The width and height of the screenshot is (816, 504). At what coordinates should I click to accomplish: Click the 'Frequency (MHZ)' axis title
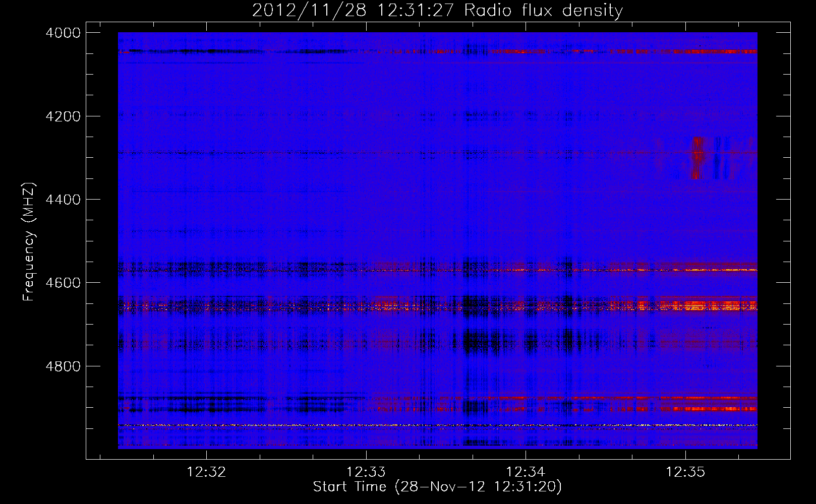tap(29, 242)
